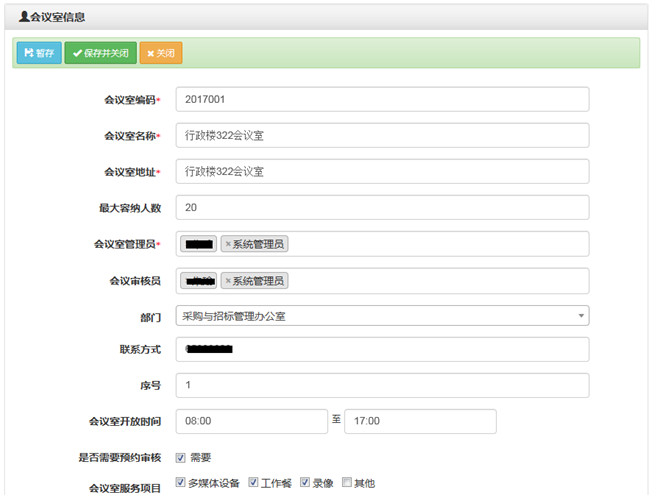Image resolution: width=657 pixels, height=497 pixels.
Task: Click the 部门 dropdown arrow
Action: click(581, 317)
